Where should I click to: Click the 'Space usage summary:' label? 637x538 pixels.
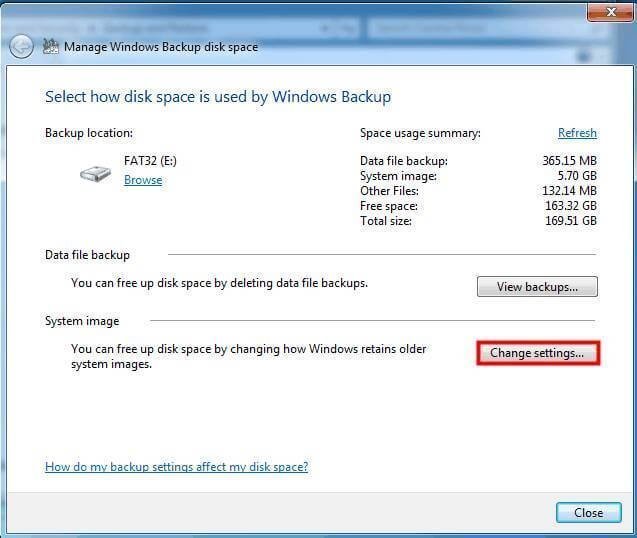pos(420,133)
